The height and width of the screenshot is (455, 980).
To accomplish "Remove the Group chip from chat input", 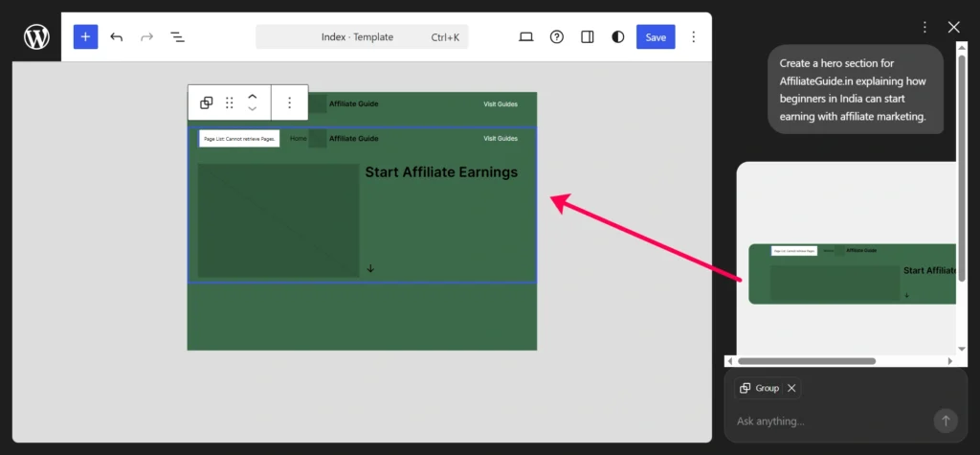I will [x=791, y=388].
